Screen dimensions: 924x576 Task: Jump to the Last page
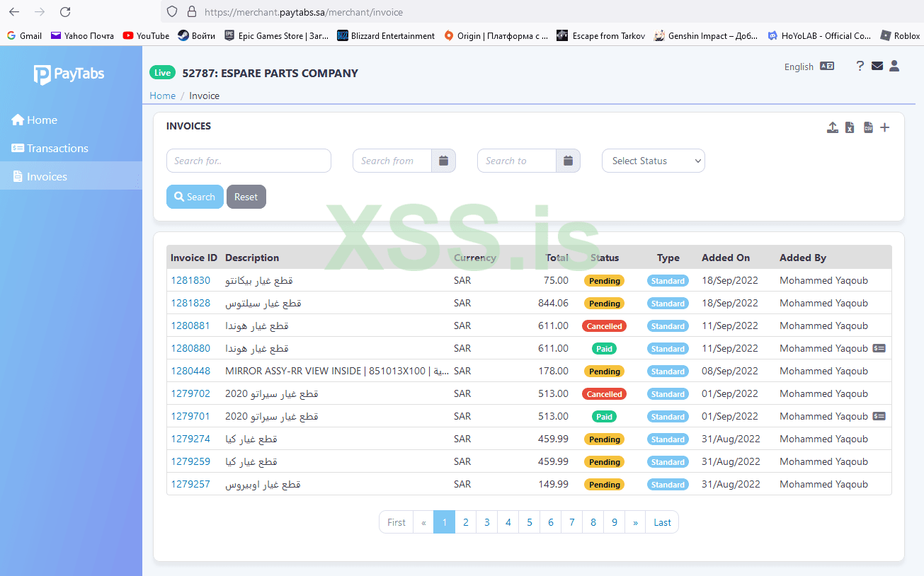[x=662, y=522]
